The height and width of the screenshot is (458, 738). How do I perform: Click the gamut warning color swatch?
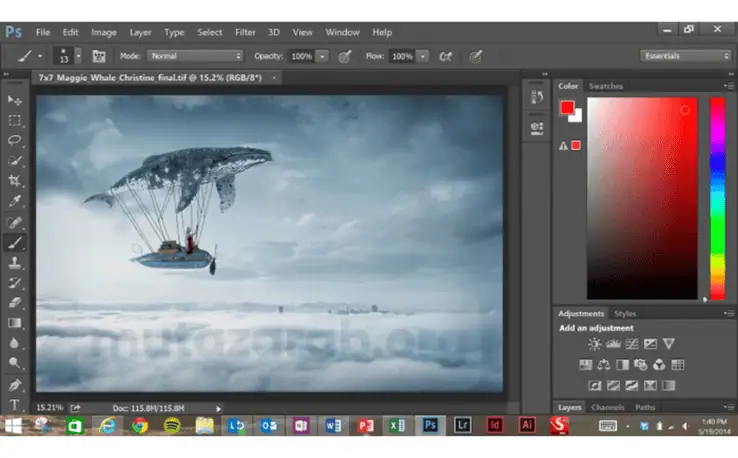tap(576, 145)
